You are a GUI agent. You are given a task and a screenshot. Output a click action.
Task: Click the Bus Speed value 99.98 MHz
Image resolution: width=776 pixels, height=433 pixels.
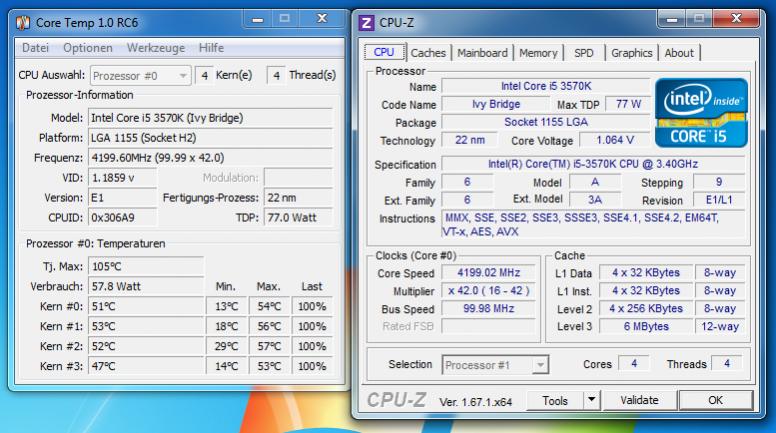click(x=488, y=309)
